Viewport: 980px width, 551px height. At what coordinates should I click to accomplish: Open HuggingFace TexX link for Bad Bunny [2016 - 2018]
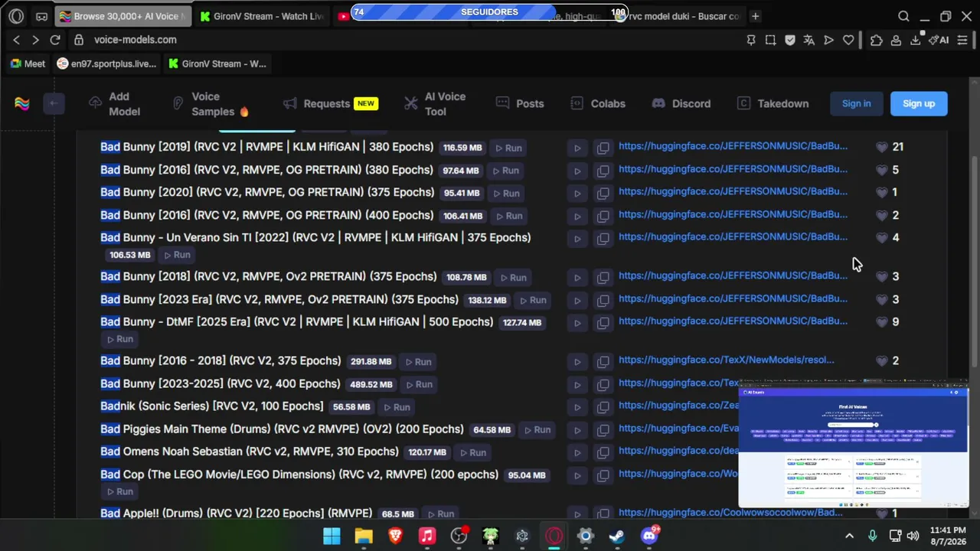(x=727, y=360)
